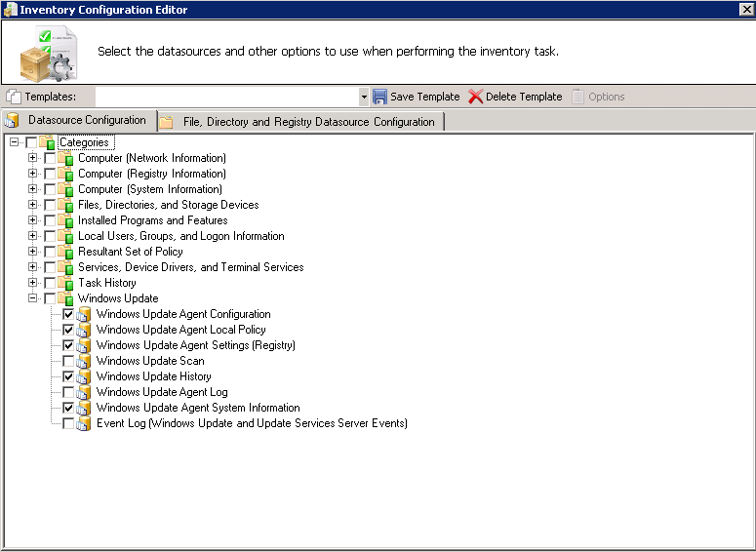756x552 pixels.
Task: Click the Options toolbar button
Action: [x=598, y=97]
